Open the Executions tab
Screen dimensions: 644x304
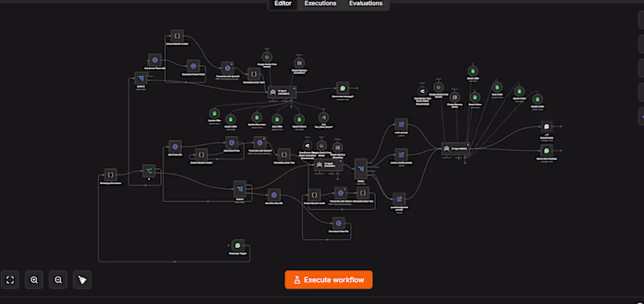320,4
